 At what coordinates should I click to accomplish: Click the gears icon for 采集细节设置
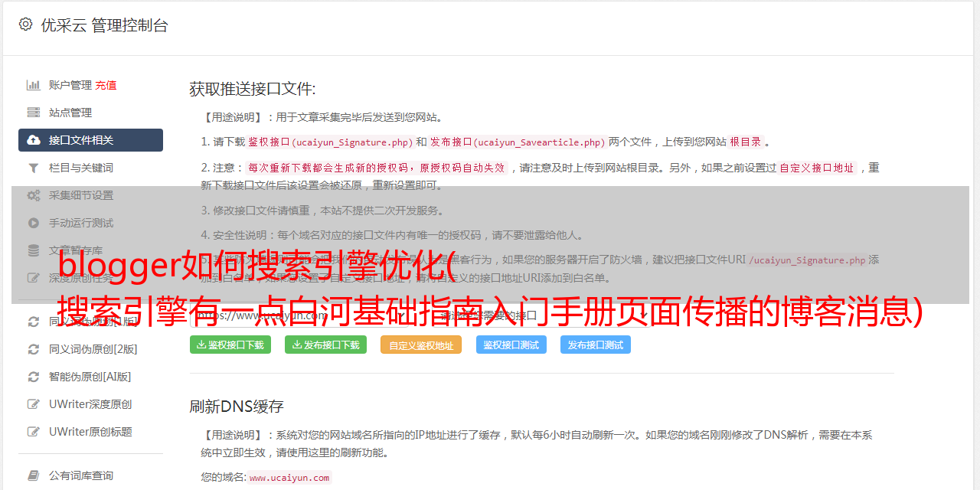(34, 195)
